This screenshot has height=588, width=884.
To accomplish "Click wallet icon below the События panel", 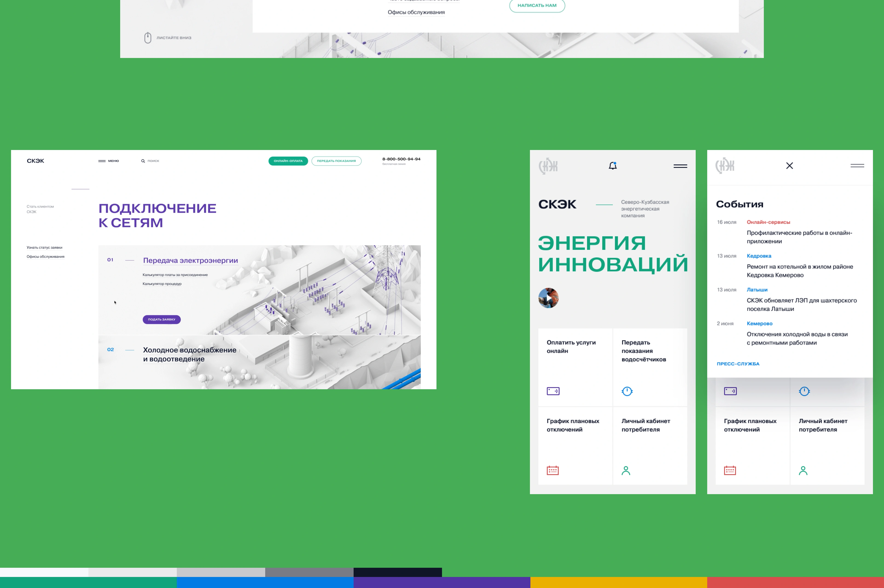I will tap(730, 391).
